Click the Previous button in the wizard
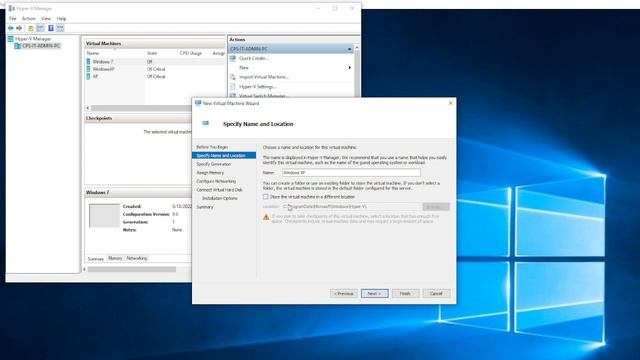 point(344,293)
